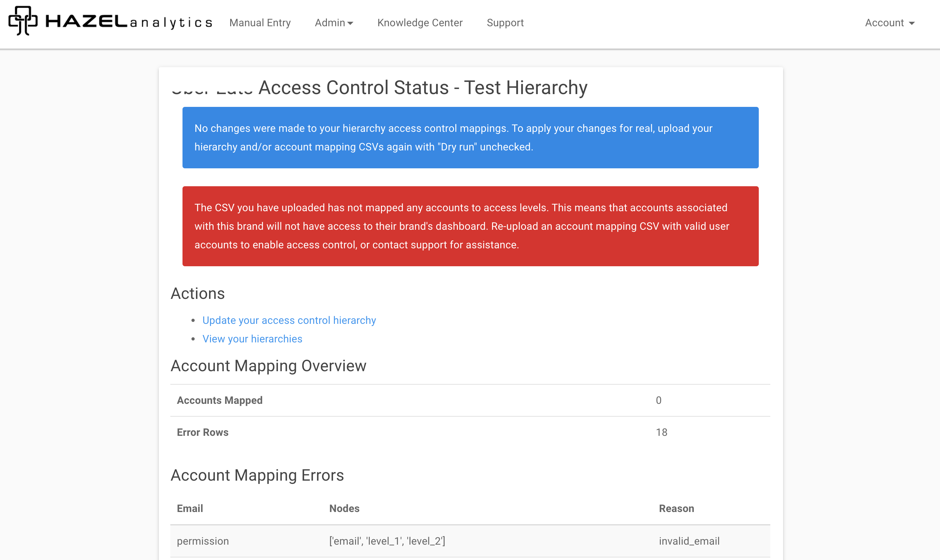The image size is (940, 560).
Task: Open the Support page
Action: 505,23
